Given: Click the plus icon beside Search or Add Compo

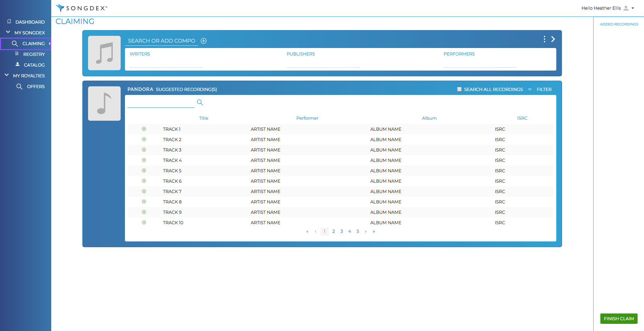Looking at the screenshot, I should coord(204,41).
